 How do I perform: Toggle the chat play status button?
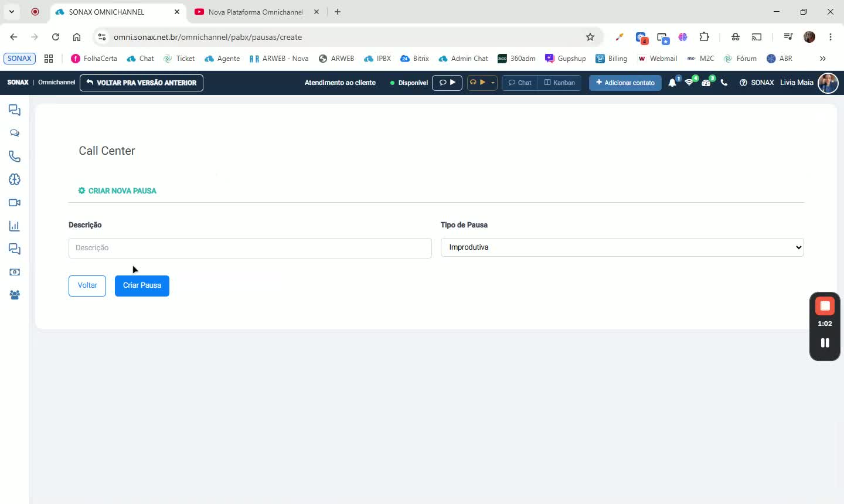pyautogui.click(x=447, y=83)
